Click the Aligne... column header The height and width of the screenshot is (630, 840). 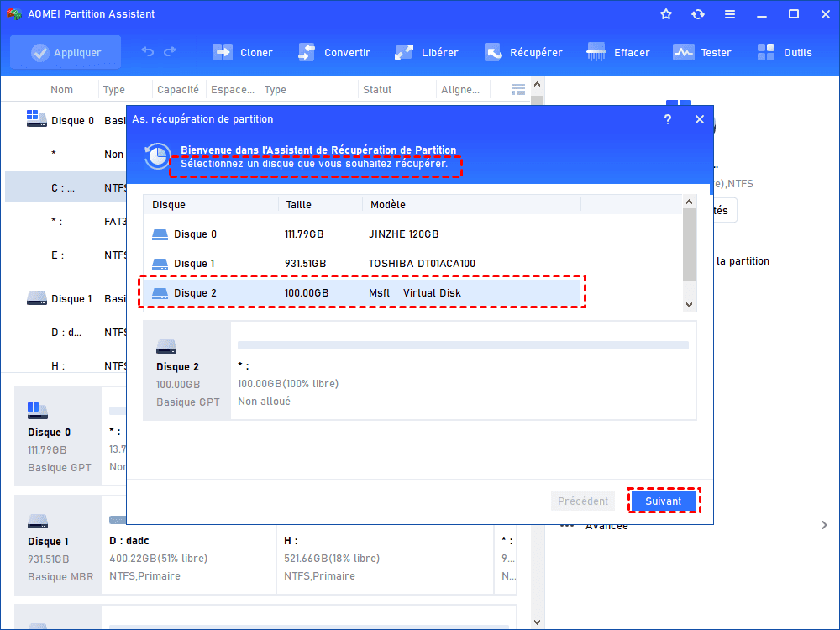(x=460, y=90)
